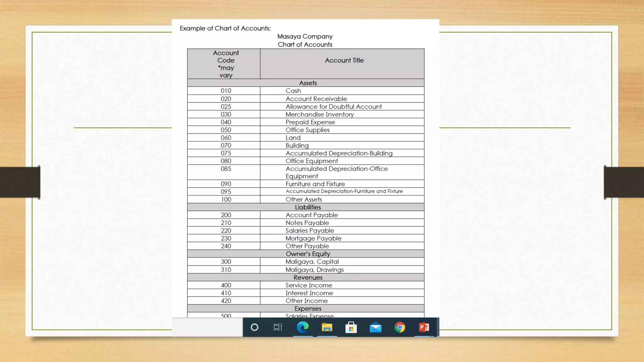Click the Maligaya, Capital entry
This screenshot has width=644, height=362.
(312, 262)
